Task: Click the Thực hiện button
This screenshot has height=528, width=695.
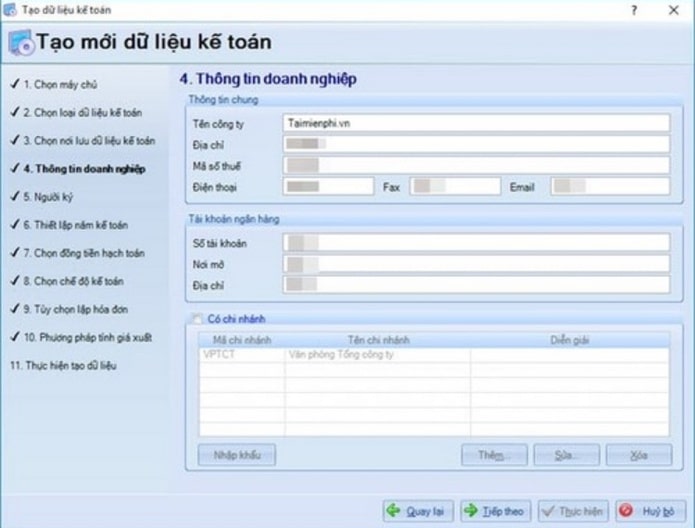Action: (573, 511)
